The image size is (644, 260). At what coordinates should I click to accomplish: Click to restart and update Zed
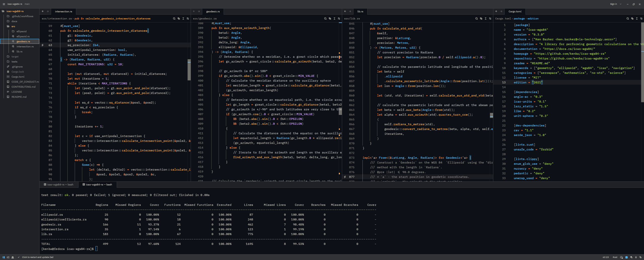pyautogui.click(x=37, y=257)
